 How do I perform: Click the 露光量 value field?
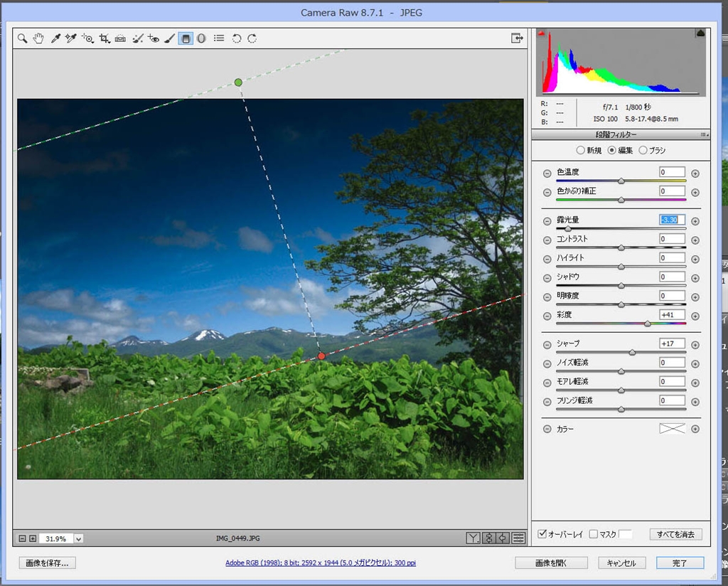tap(672, 220)
